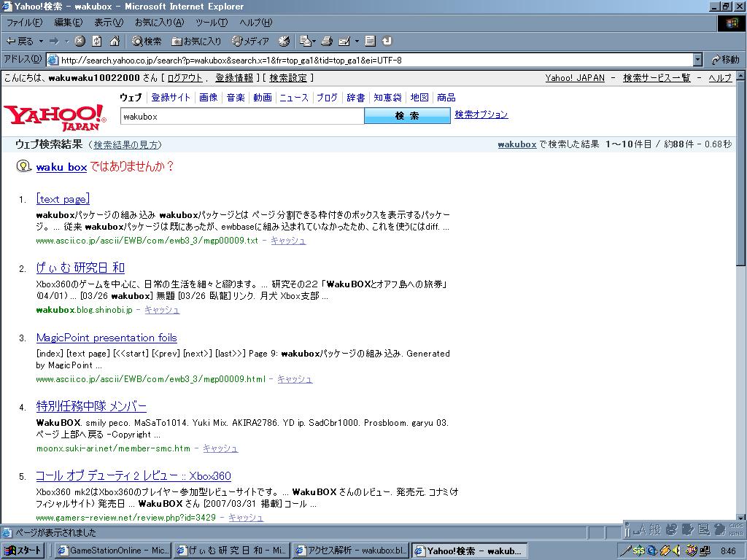
Task: Click the スタート Start button
Action: (23, 551)
